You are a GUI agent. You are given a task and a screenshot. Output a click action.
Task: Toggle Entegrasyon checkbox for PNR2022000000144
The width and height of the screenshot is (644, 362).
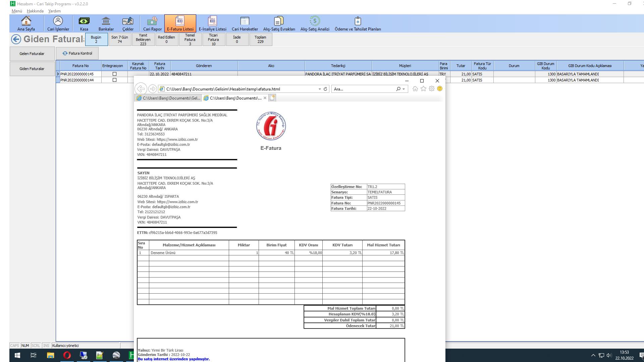point(114,80)
